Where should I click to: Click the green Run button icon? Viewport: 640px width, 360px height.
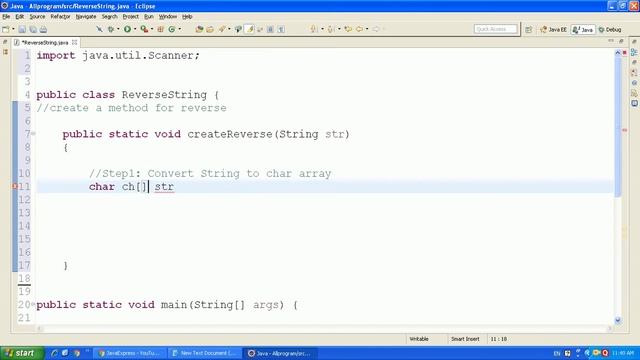tap(127, 29)
